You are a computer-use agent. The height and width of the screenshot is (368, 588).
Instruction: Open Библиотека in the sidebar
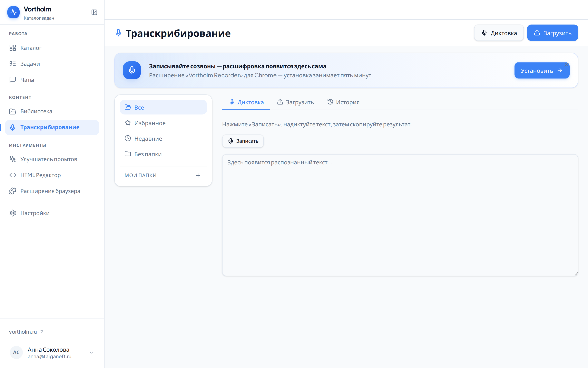pyautogui.click(x=52, y=111)
